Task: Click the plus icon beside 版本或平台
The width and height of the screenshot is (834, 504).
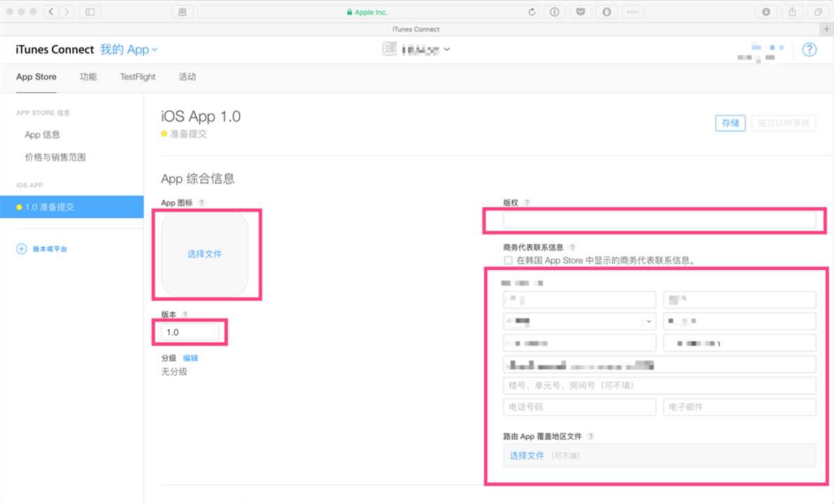Action: (21, 248)
